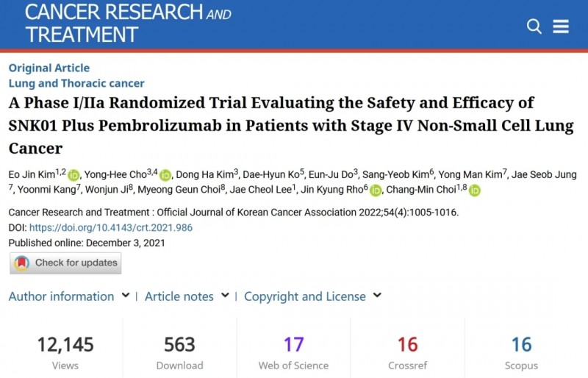Expand the Article notes chevron

tap(225, 296)
